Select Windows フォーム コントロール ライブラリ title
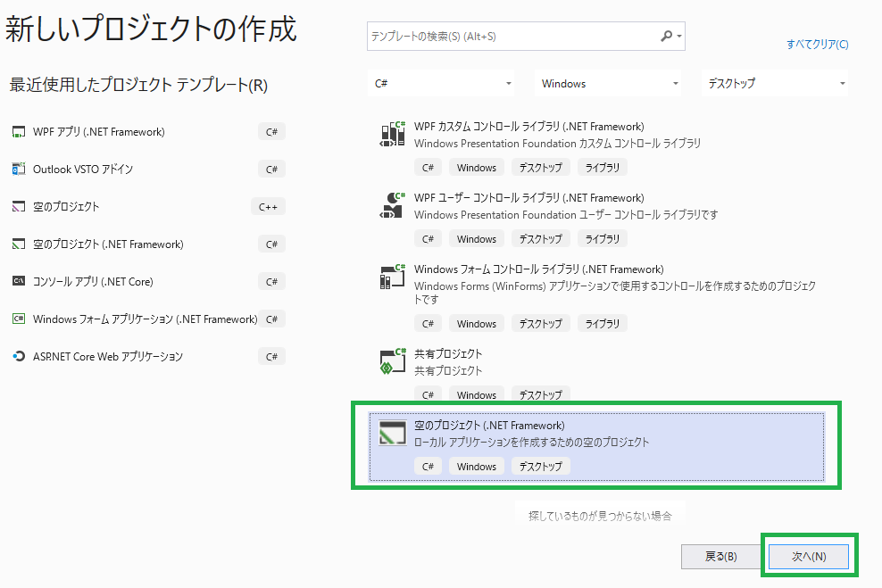 tap(539, 269)
